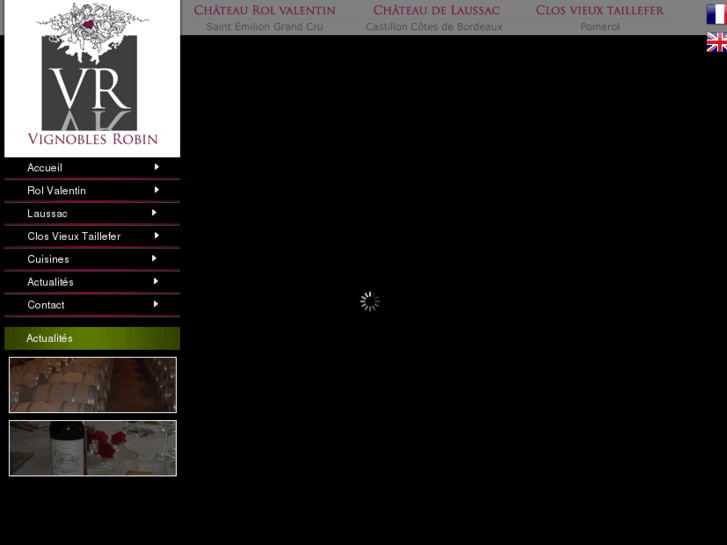Viewport: 727px width, 545px height.
Task: Expand the arrow beside Laussac
Action: tap(154, 212)
